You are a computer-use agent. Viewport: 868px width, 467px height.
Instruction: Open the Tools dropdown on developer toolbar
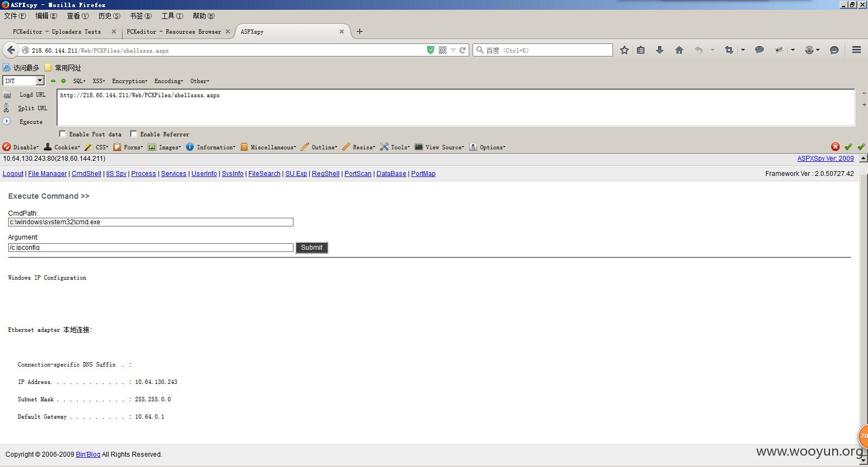pos(395,147)
